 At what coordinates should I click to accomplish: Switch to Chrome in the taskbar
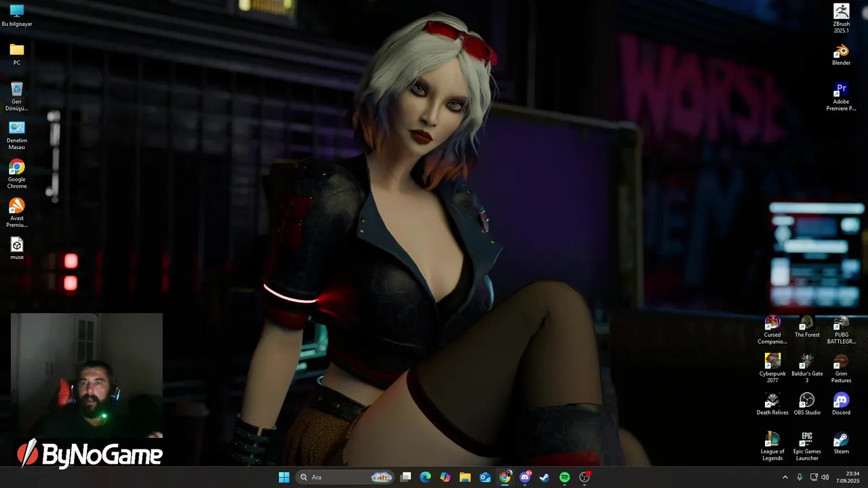click(505, 477)
